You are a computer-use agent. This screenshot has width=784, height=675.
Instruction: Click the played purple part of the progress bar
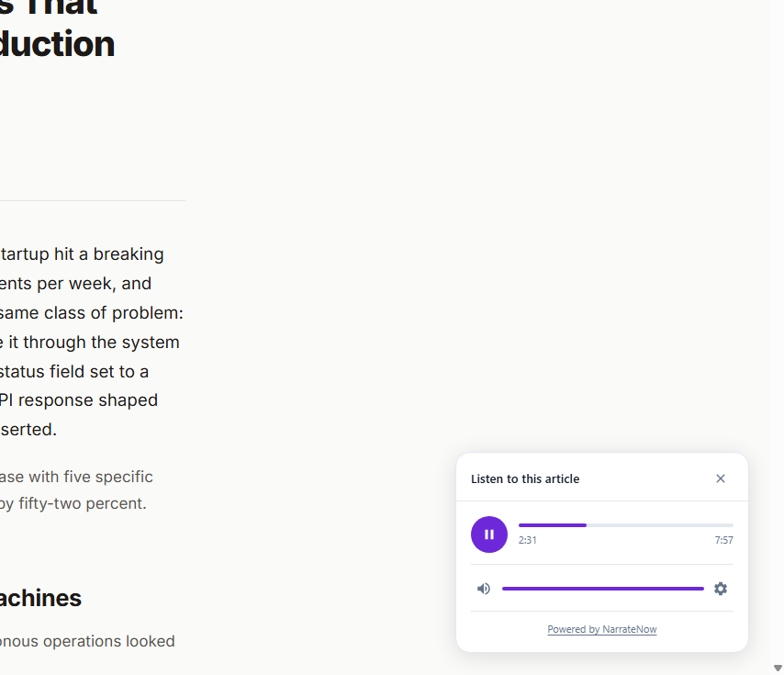[x=552, y=525]
